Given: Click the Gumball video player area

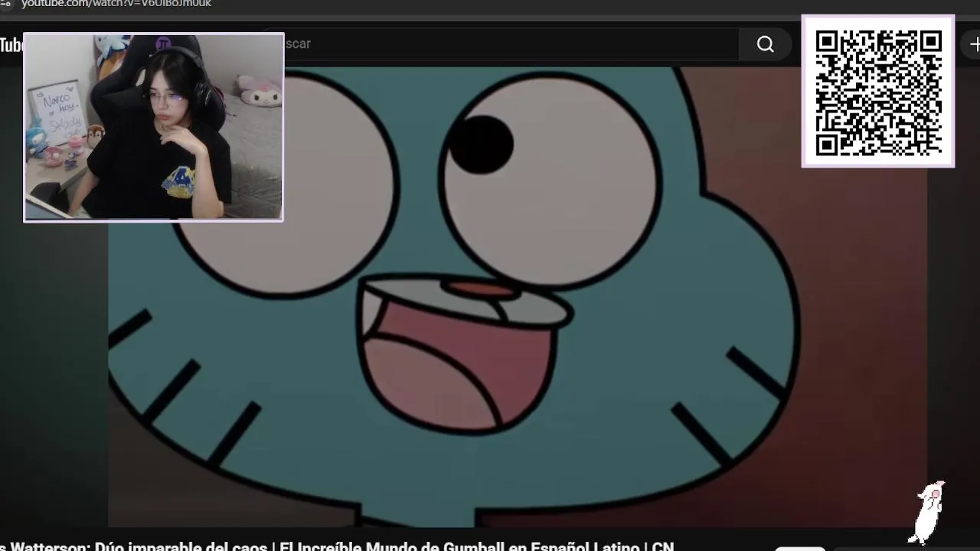Looking at the screenshot, I should [x=518, y=297].
